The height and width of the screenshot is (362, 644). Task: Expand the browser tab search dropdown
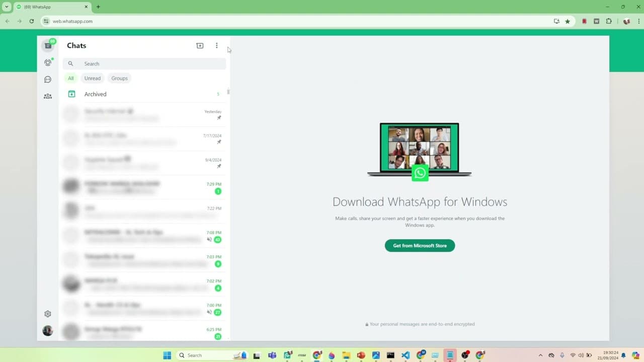pyautogui.click(x=7, y=7)
